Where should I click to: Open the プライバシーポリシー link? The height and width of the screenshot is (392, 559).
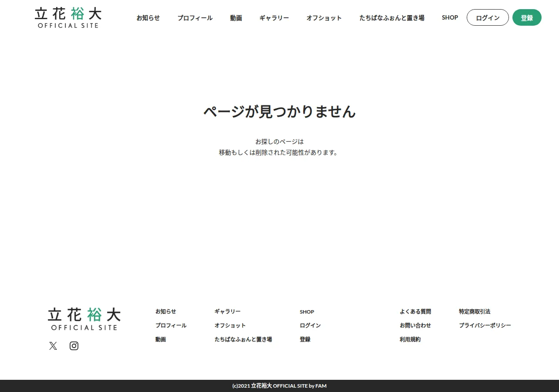click(x=485, y=325)
